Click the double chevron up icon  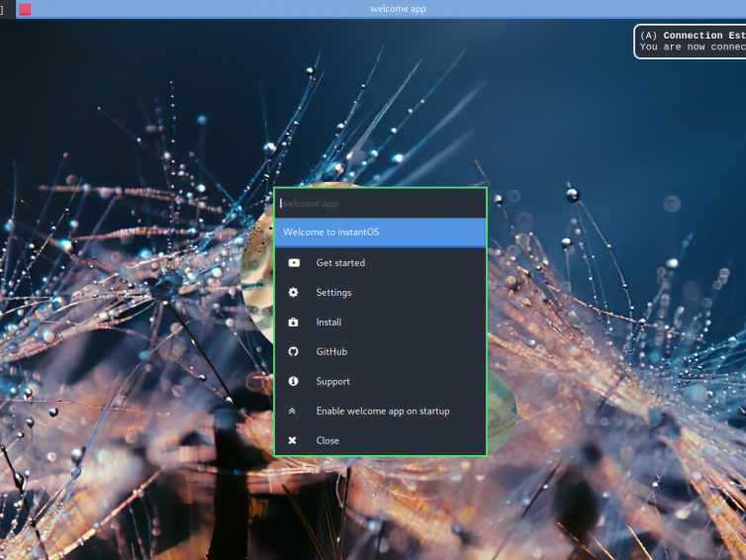pyautogui.click(x=293, y=412)
